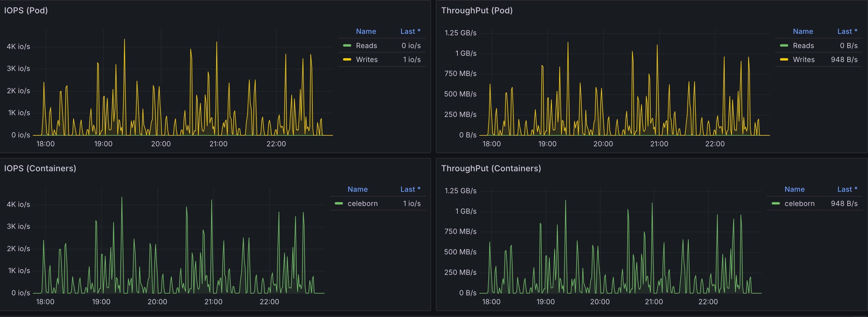This screenshot has height=317, width=868.
Task: Click the green Reads swatch in ThroughPut (Pod)
Action: [x=784, y=45]
